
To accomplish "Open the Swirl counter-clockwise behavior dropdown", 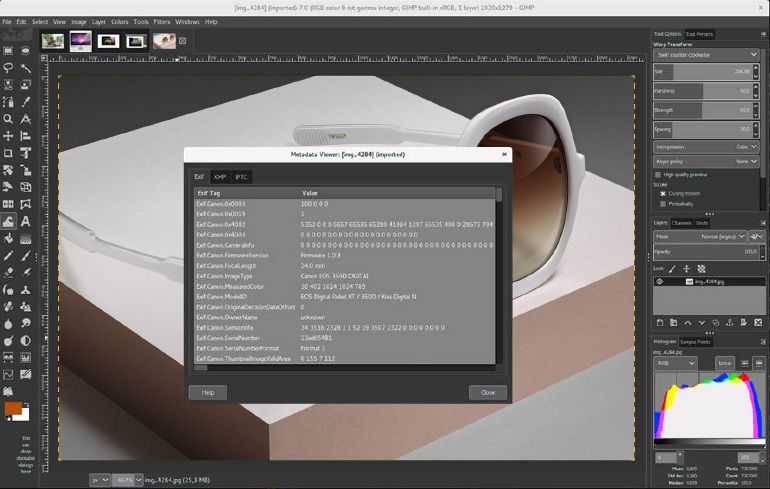I will coord(707,54).
